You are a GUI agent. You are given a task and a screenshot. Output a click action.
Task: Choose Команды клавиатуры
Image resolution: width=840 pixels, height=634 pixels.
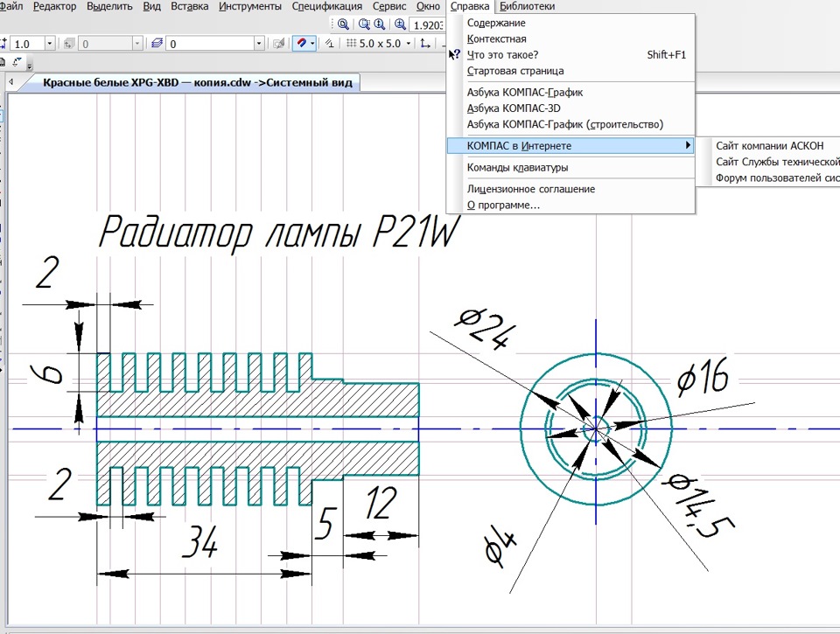coord(571,168)
